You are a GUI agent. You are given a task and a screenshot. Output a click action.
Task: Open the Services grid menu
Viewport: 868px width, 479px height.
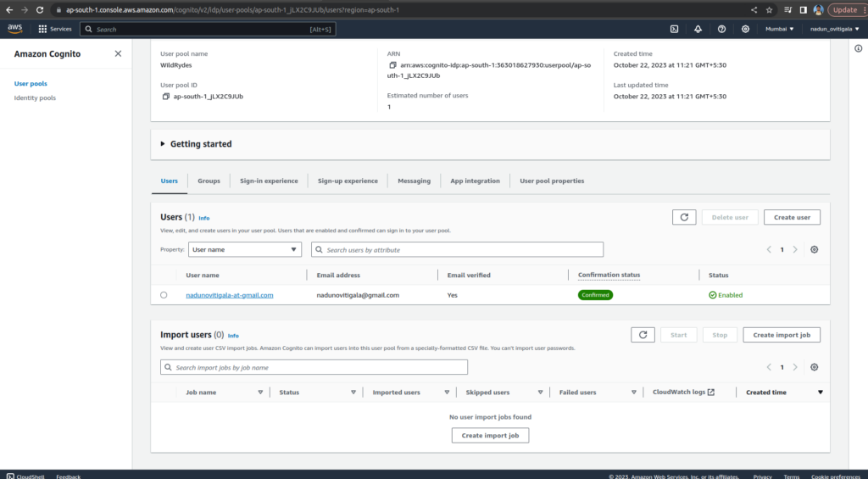pyautogui.click(x=55, y=29)
